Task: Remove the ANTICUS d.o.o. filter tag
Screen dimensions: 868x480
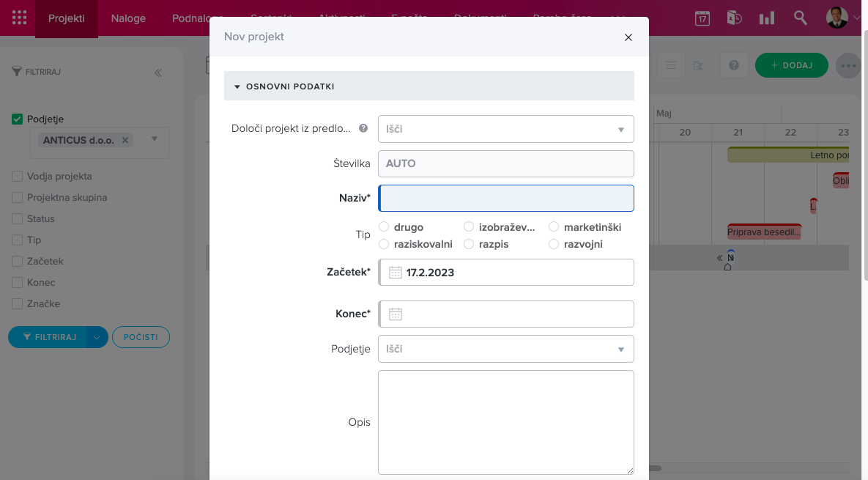Action: [x=125, y=140]
